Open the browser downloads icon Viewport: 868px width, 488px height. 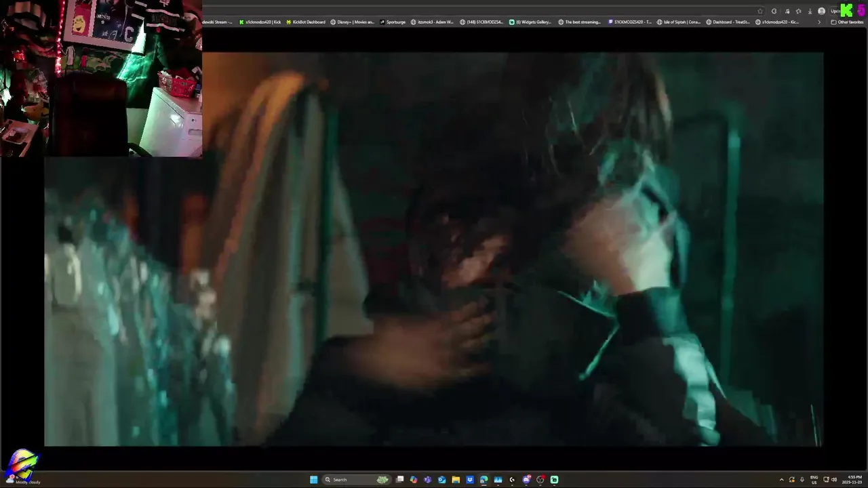pos(810,11)
